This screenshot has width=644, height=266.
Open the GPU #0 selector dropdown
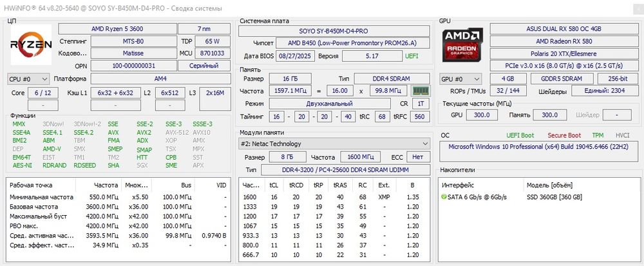(x=461, y=79)
